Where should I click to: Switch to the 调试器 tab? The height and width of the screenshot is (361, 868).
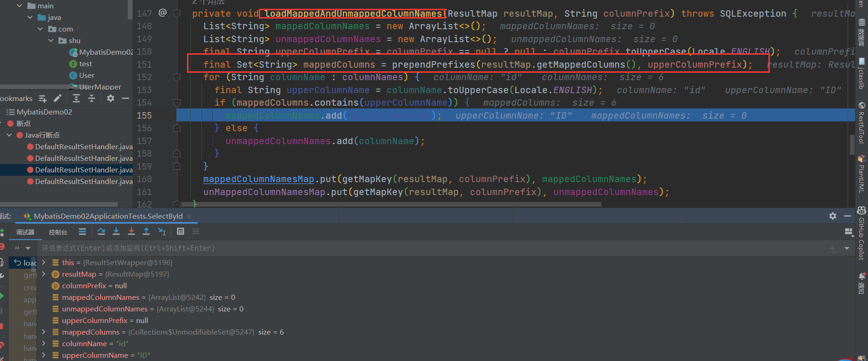(25, 232)
